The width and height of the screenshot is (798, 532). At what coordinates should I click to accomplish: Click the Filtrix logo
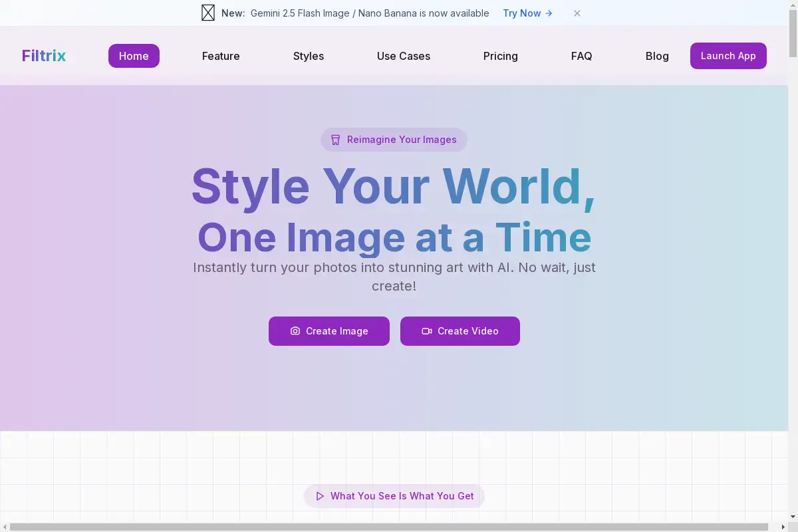[44, 56]
